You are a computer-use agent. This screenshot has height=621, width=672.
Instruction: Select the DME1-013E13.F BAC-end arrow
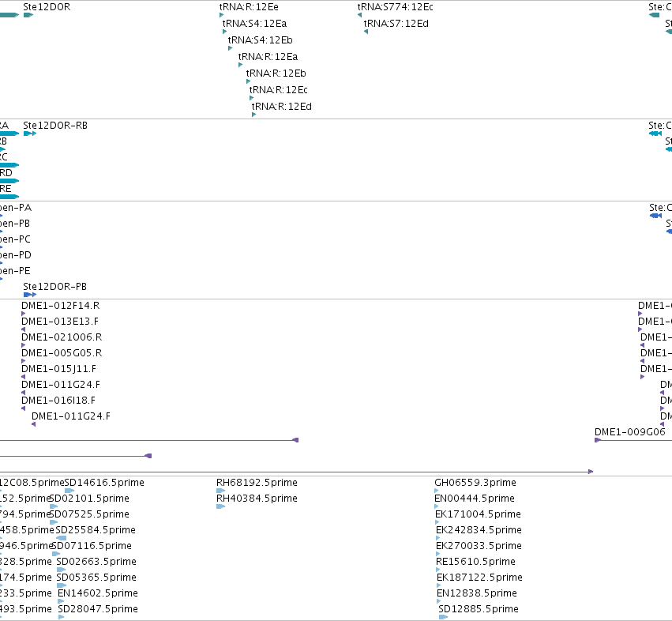[x=24, y=329]
